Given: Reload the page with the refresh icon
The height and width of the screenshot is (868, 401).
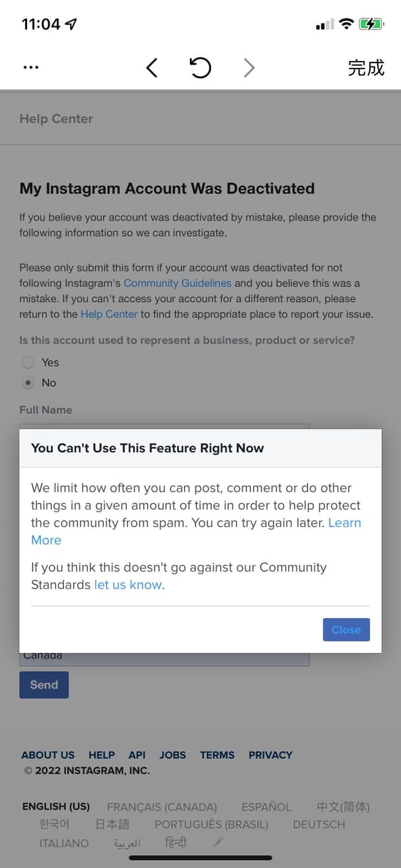Looking at the screenshot, I should (200, 67).
